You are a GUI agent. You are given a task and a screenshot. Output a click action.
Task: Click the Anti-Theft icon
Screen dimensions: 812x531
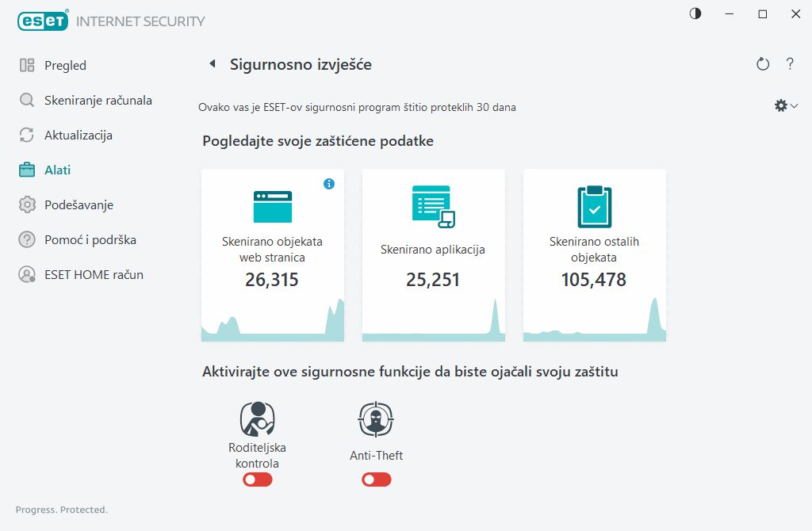coord(376,419)
